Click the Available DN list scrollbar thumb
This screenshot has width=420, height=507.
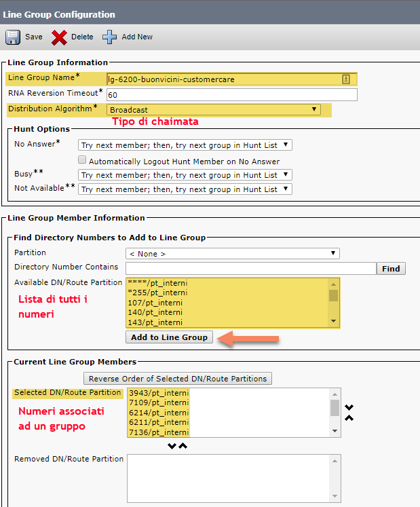point(333,295)
